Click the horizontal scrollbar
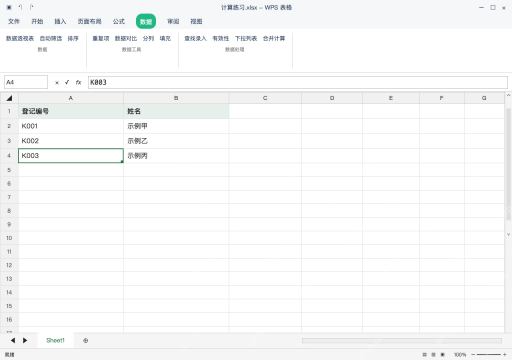 402,341
